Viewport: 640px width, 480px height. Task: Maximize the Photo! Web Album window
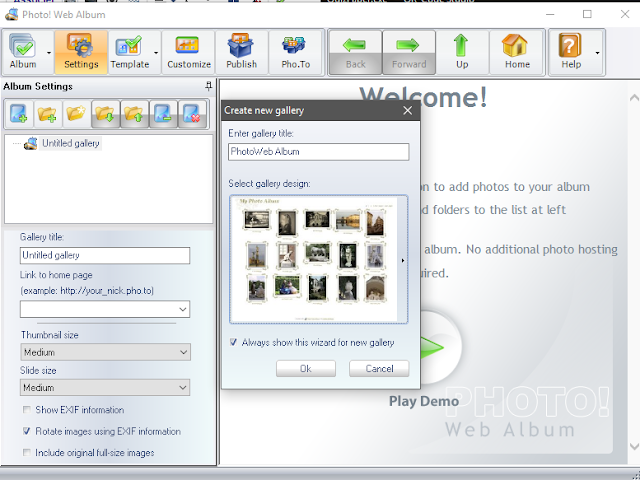(x=587, y=14)
